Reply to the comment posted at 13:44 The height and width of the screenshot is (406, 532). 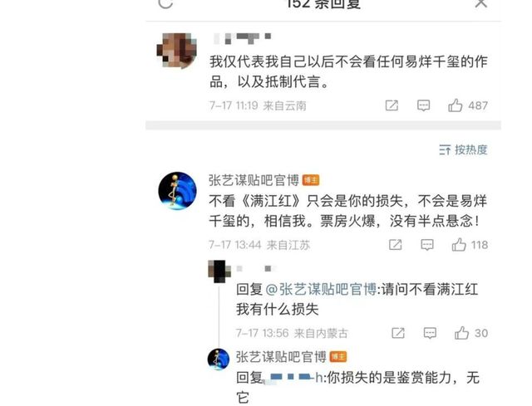426,245
